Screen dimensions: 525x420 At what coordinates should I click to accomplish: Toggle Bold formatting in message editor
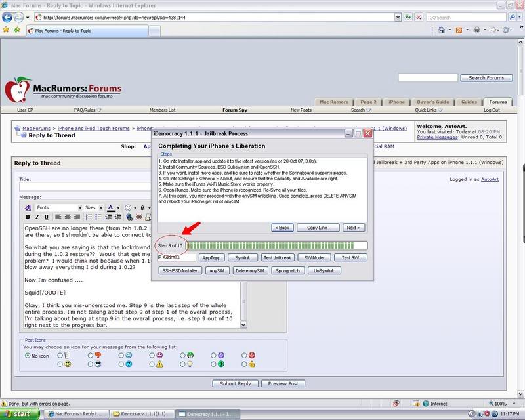click(x=28, y=217)
